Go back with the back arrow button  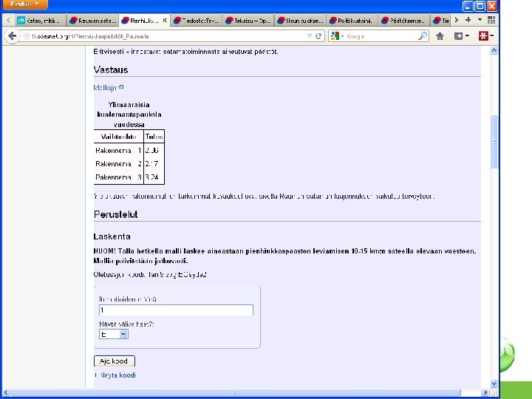tap(13, 36)
